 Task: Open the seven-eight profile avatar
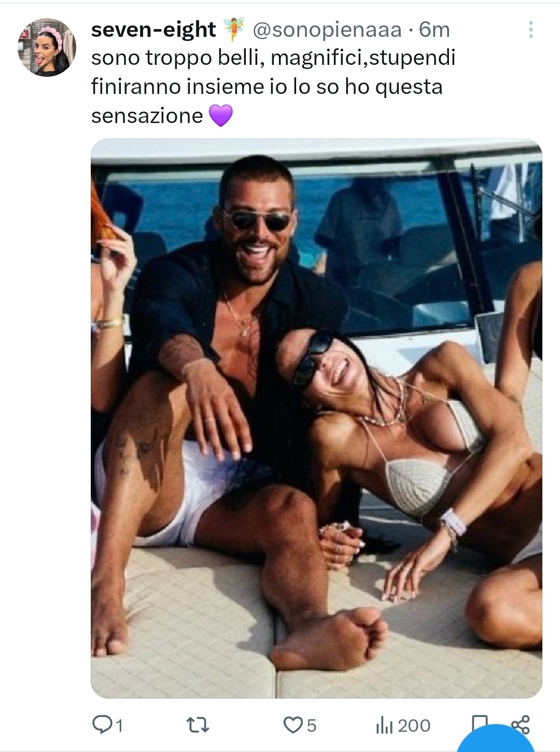pos(47,47)
